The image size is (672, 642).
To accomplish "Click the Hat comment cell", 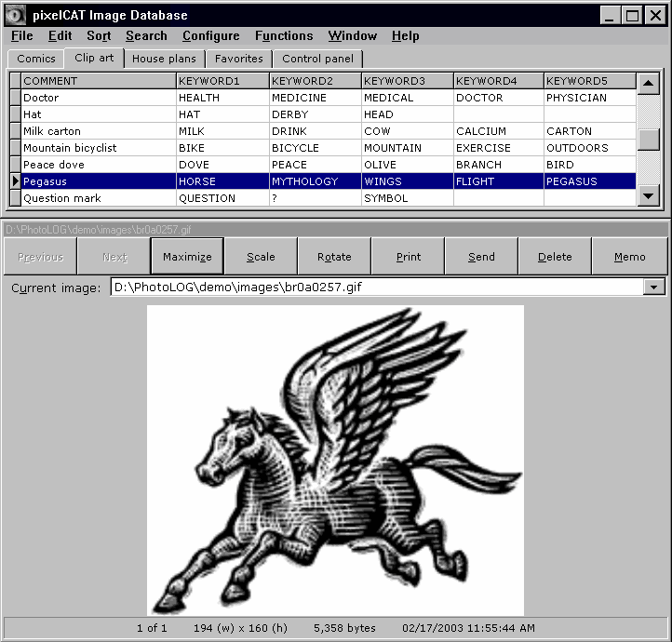I will click(x=99, y=114).
